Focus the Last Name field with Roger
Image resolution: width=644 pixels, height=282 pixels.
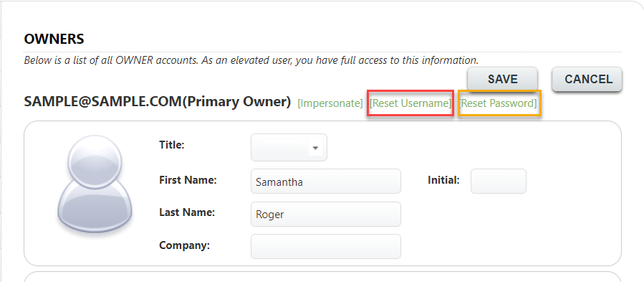(x=326, y=214)
